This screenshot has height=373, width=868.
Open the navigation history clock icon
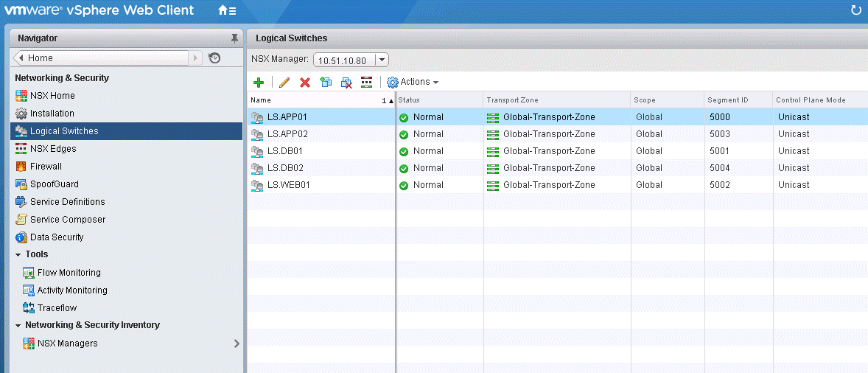[214, 58]
